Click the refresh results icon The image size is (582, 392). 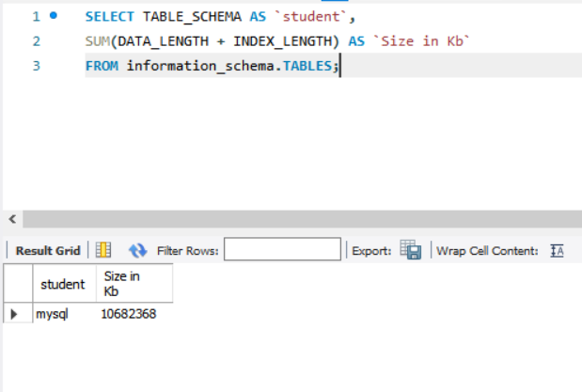pos(137,251)
